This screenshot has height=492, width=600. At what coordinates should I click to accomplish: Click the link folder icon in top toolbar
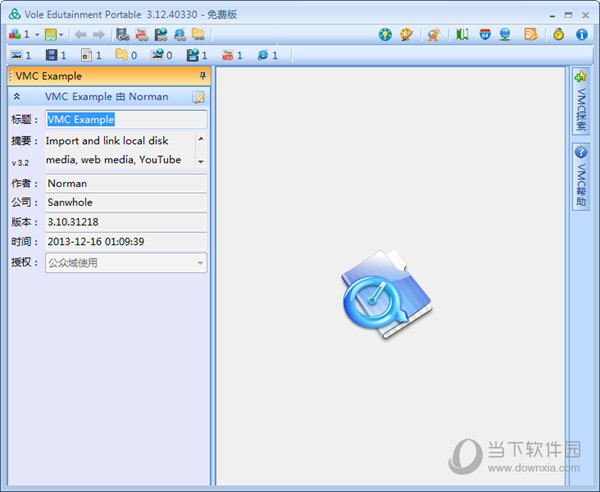pyautogui.click(x=198, y=35)
